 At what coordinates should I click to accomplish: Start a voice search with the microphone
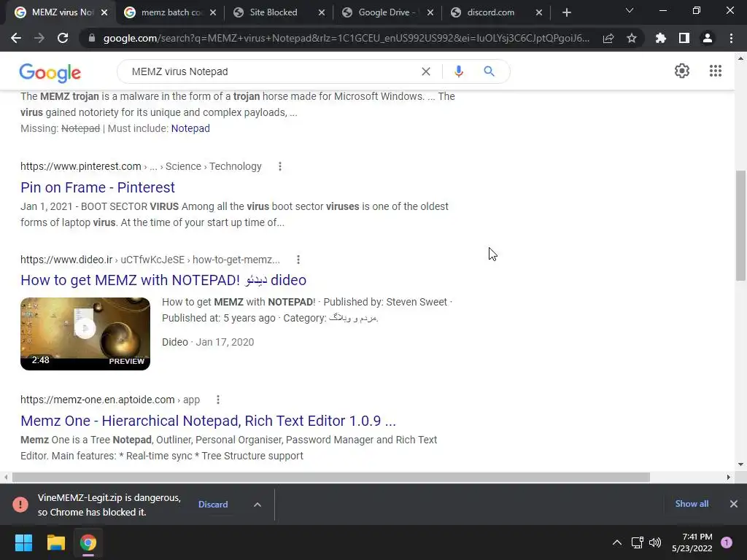tap(458, 71)
